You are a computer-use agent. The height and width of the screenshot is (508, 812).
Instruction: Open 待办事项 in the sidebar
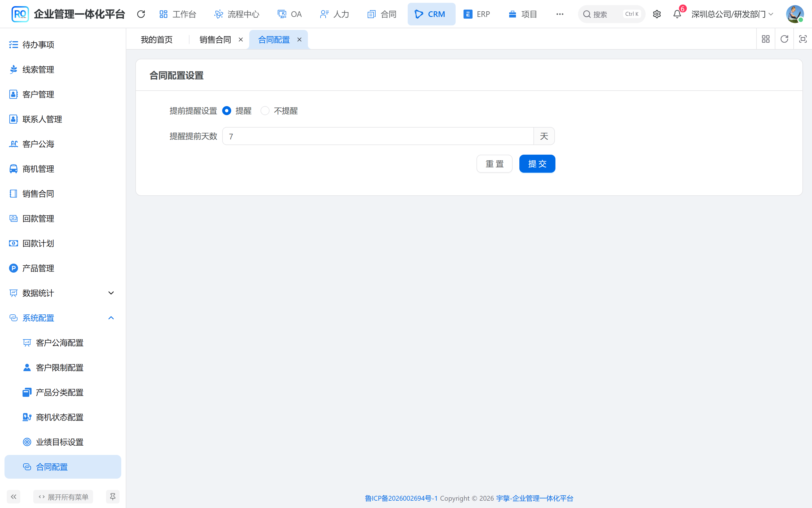pyautogui.click(x=63, y=45)
